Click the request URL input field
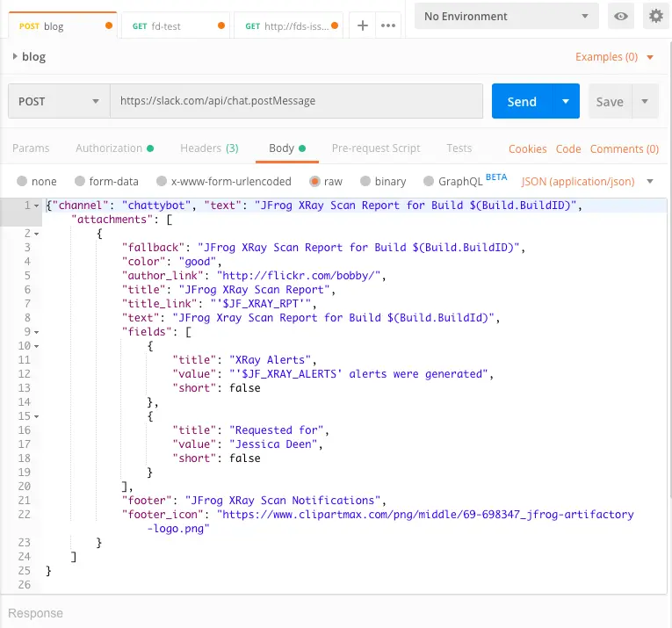 coord(297,101)
